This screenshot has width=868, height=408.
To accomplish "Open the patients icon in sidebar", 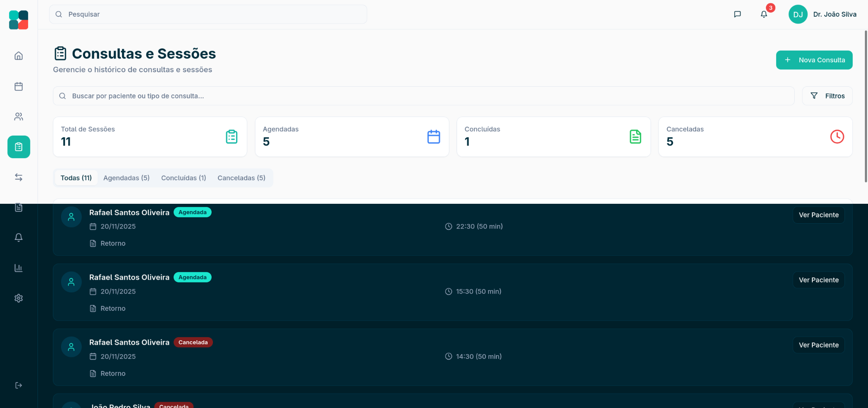I will pos(19,117).
